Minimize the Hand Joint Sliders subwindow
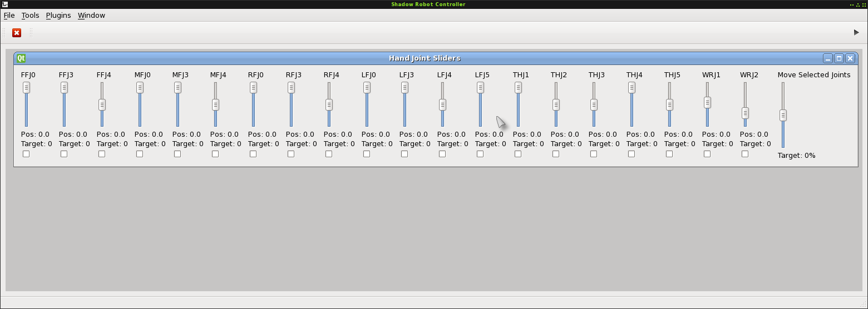The image size is (868, 309). point(828,58)
